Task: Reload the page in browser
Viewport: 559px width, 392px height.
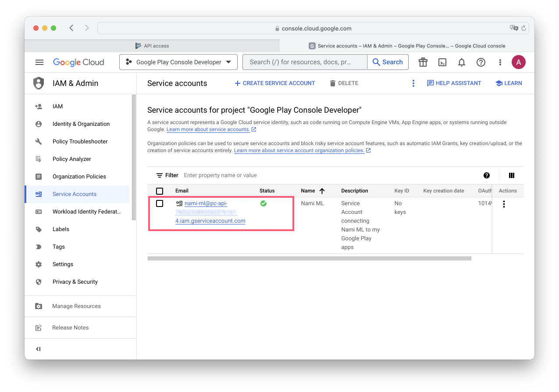Action: coord(523,28)
